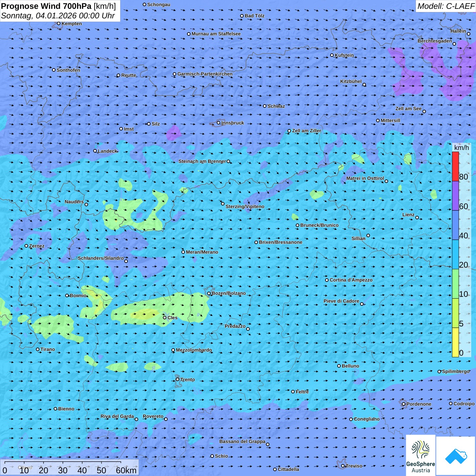Click the green 10 km/h legend swatch
The image size is (476, 476).
[455, 284]
